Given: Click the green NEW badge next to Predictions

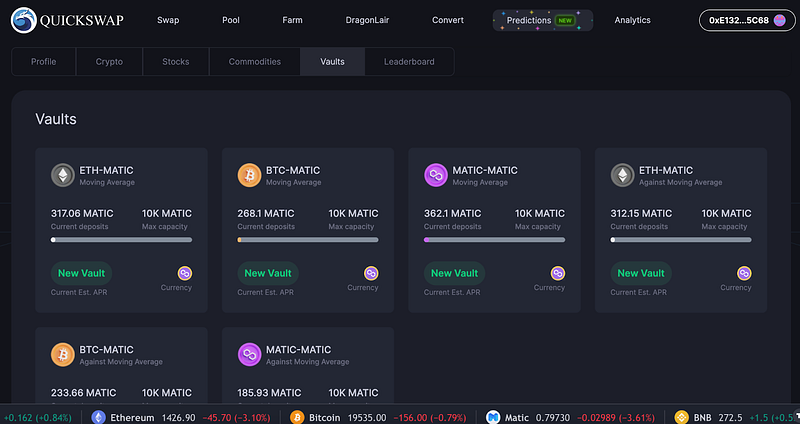Looking at the screenshot, I should [565, 21].
